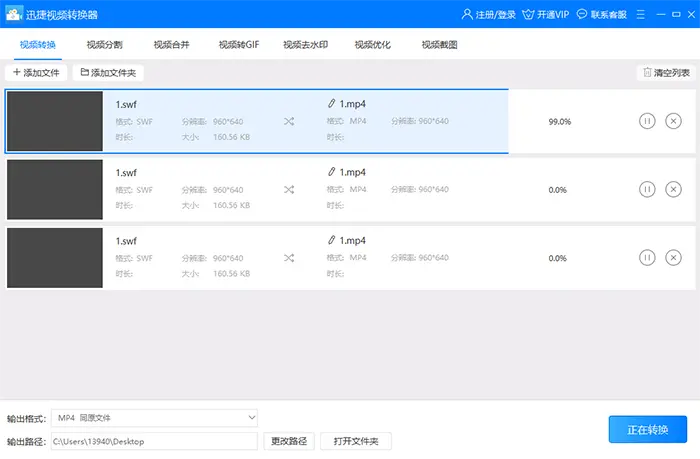
Task: Click the 添加文件 button
Action: 36,73
